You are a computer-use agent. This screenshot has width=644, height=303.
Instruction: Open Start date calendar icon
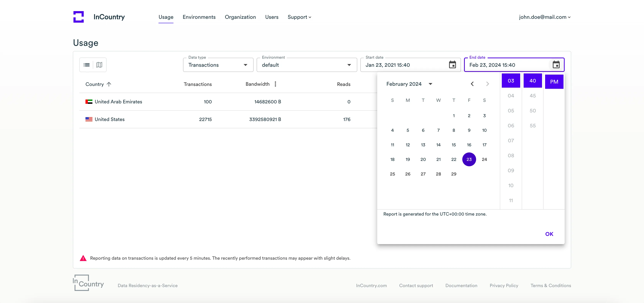click(x=452, y=65)
